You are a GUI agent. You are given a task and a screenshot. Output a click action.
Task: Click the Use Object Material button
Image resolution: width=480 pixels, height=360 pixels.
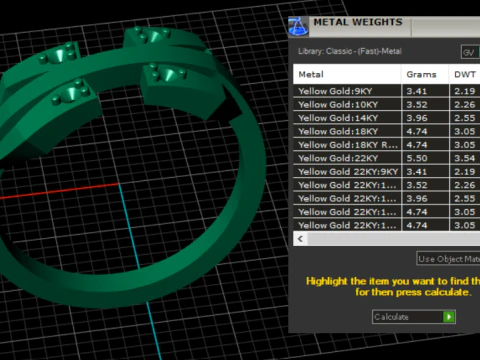coord(448,259)
